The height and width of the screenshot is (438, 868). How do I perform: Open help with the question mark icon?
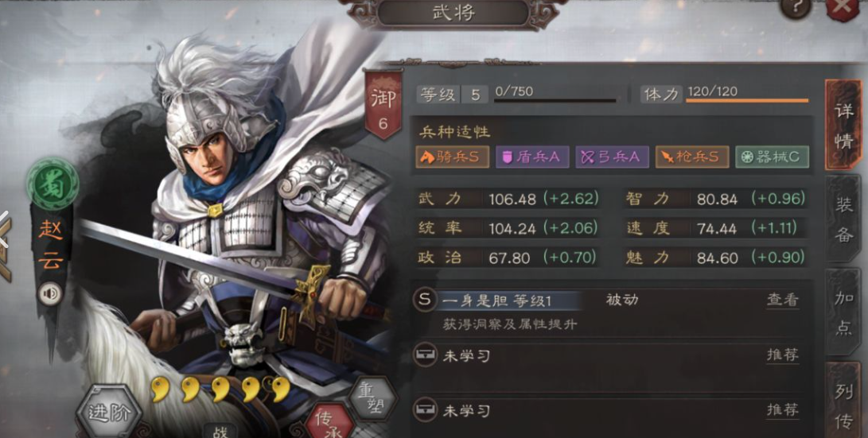pos(796,7)
